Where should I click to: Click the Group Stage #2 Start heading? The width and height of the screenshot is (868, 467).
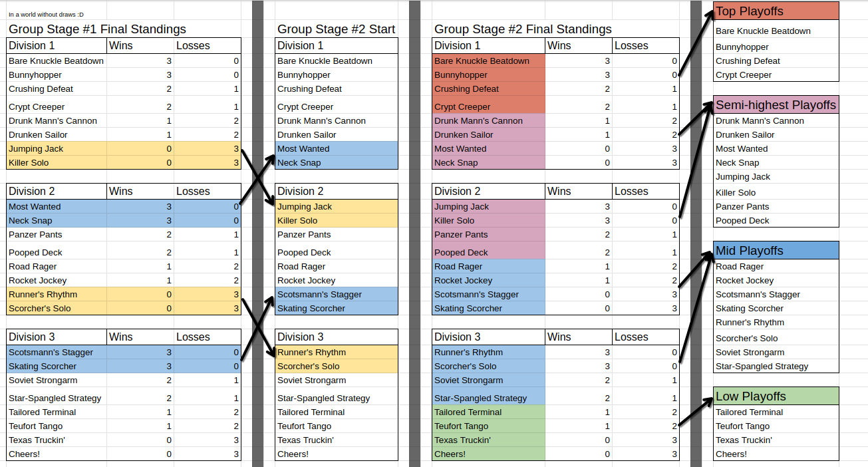336,29
